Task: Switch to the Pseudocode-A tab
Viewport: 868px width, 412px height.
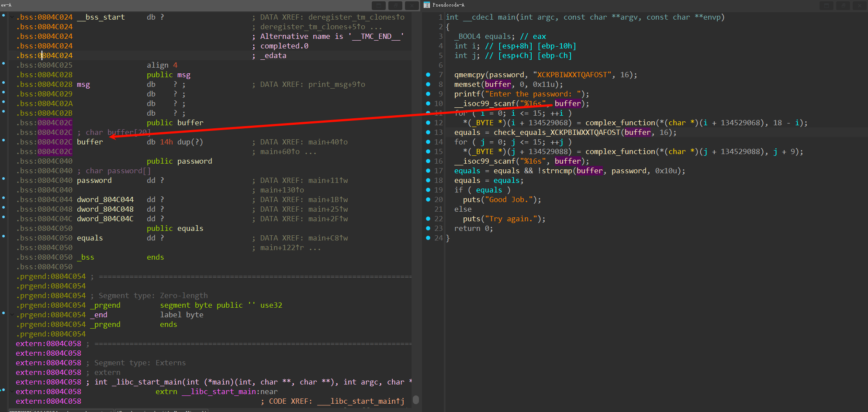Action: [x=448, y=5]
